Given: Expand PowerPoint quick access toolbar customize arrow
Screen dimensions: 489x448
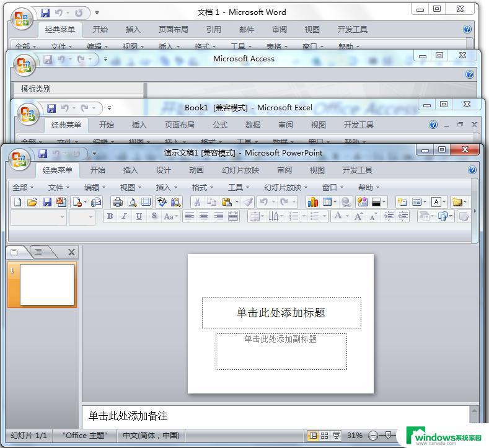Looking at the screenshot, I should click(x=94, y=154).
